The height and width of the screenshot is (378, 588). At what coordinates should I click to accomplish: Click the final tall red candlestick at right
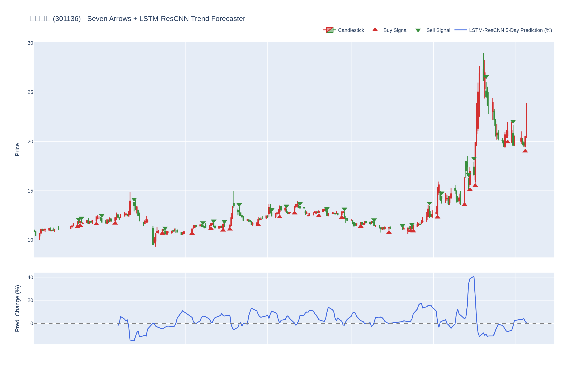click(x=526, y=124)
